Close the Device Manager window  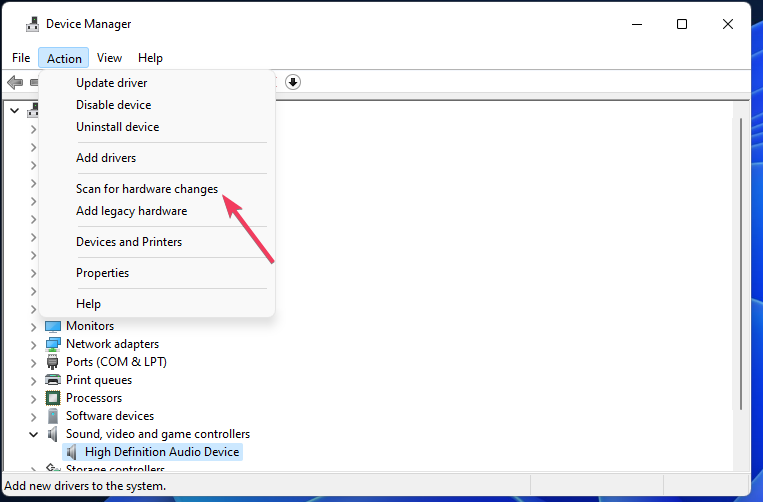click(x=727, y=24)
